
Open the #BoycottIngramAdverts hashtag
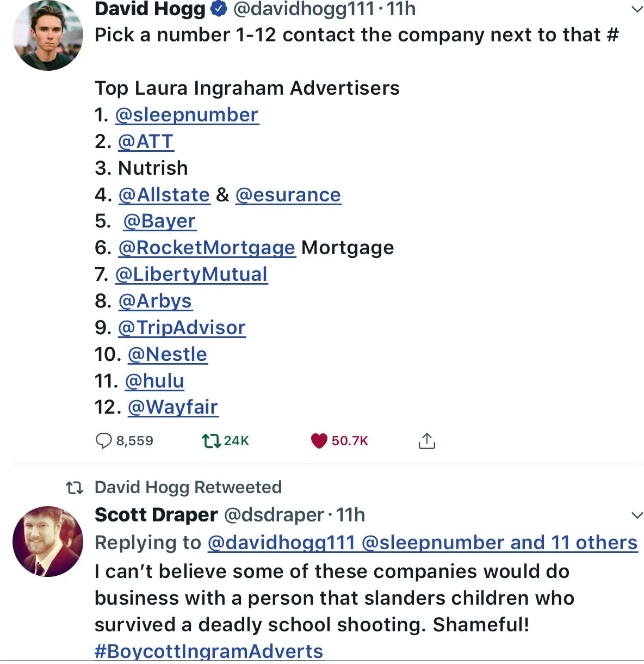pyautogui.click(x=209, y=651)
